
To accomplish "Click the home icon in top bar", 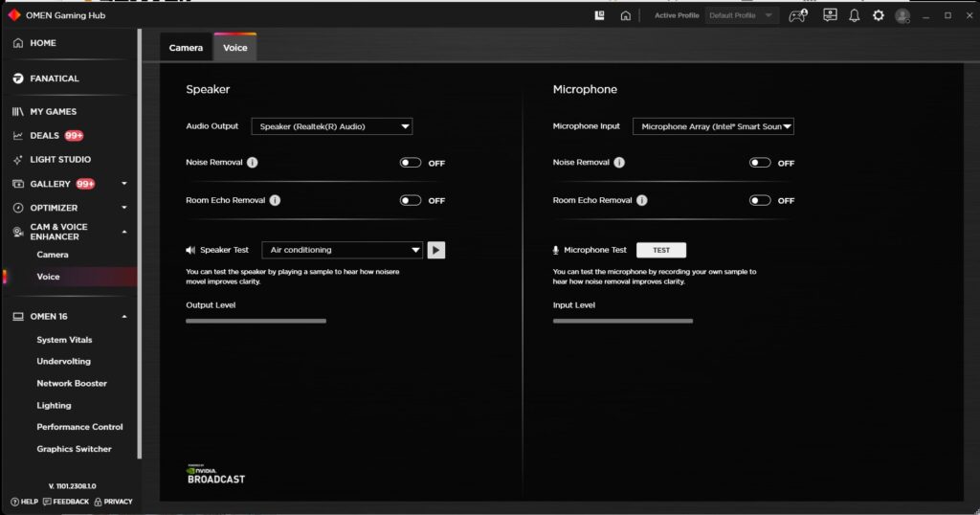I will point(625,15).
